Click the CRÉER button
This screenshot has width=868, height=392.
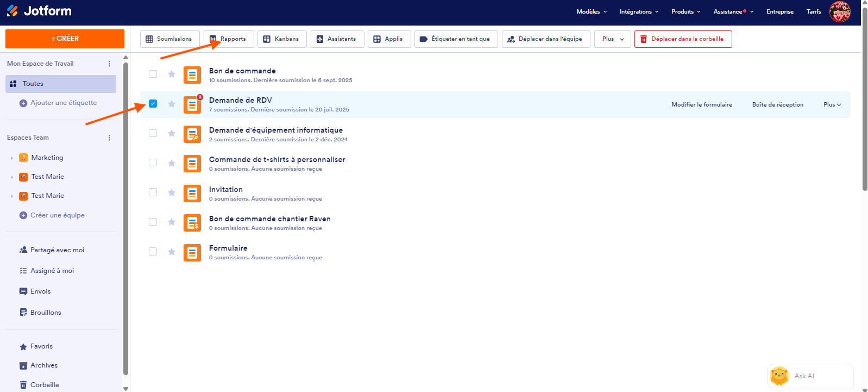pyautogui.click(x=65, y=39)
